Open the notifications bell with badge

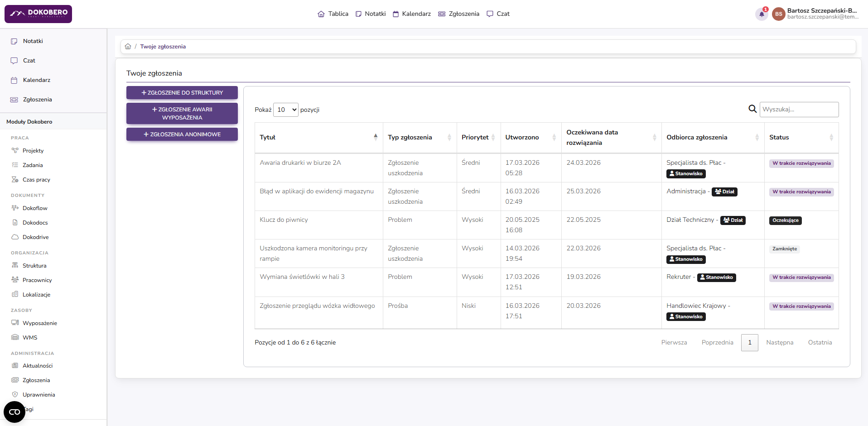tap(761, 14)
